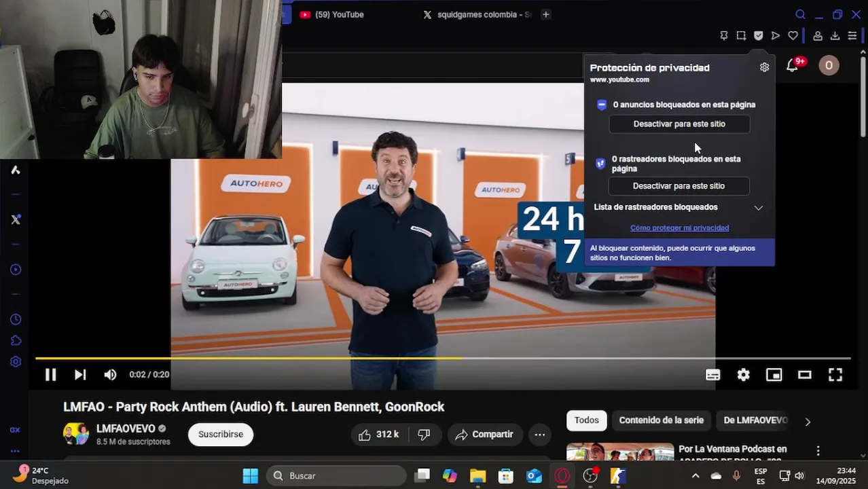
Task: Expand the blocked trackers list
Action: [759, 208]
